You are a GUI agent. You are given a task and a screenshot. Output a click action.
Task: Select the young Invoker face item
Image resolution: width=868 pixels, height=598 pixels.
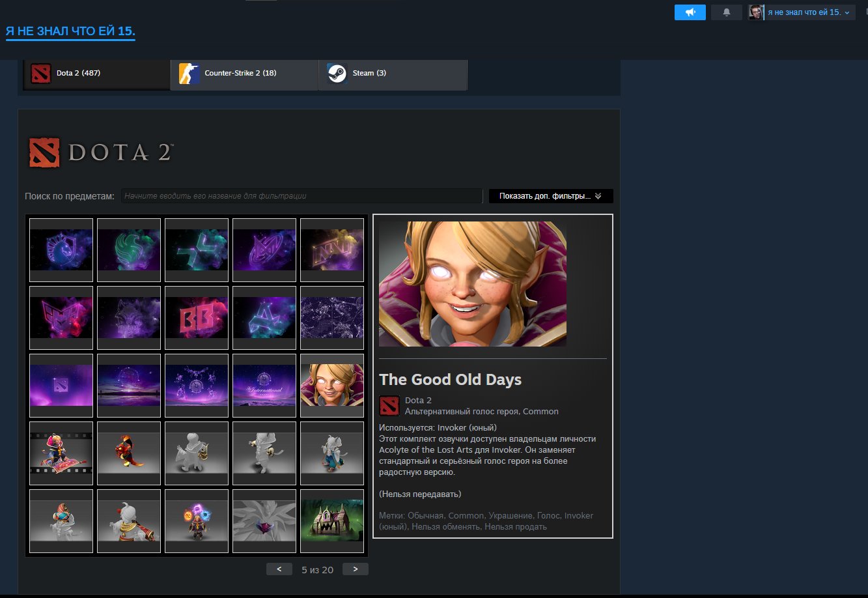click(x=332, y=386)
